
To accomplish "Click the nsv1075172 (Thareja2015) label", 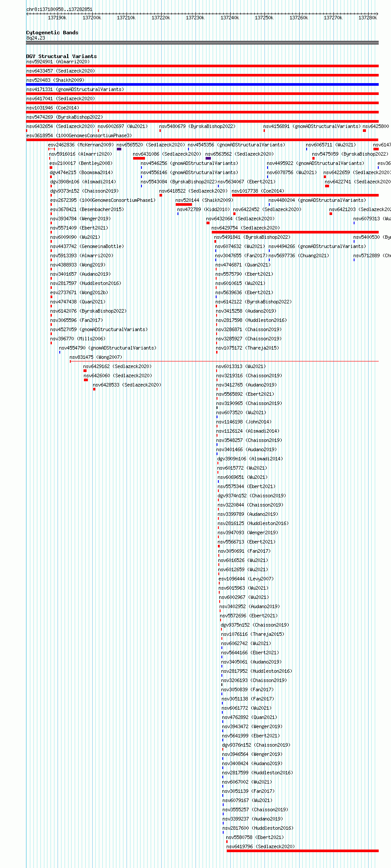I will pos(247,348).
